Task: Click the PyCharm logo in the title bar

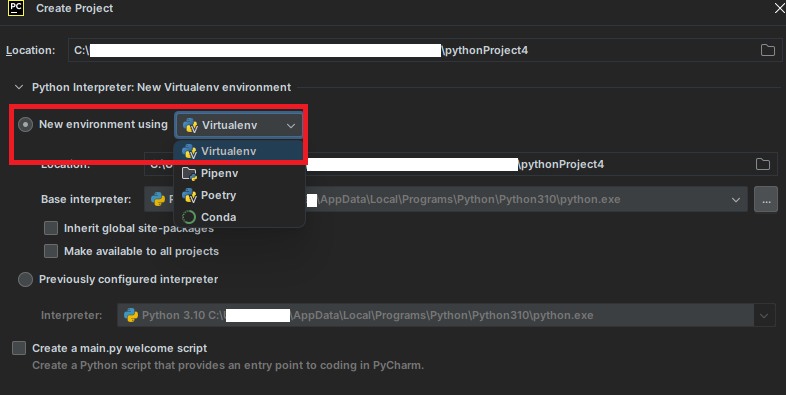Action: [x=16, y=8]
